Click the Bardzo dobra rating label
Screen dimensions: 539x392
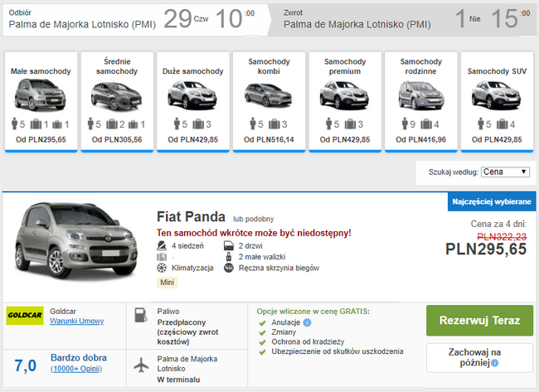point(79,358)
